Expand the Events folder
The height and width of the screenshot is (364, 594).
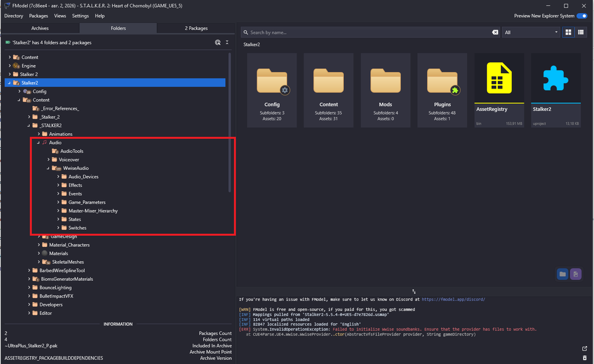[58, 194]
